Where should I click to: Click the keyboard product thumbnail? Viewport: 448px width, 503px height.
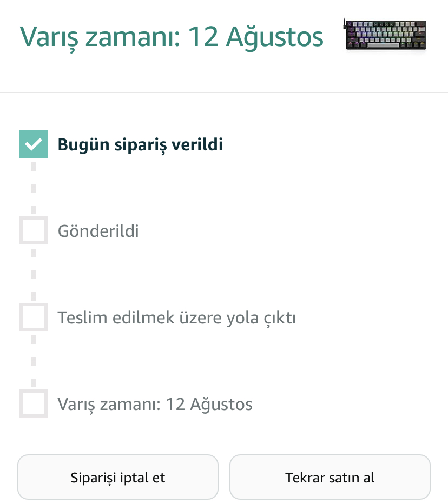[386, 36]
